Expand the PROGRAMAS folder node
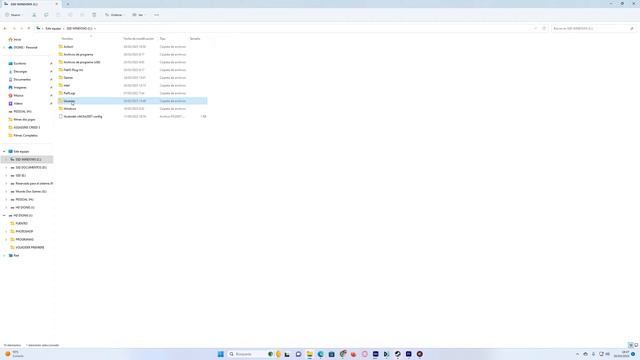 pos(6,240)
